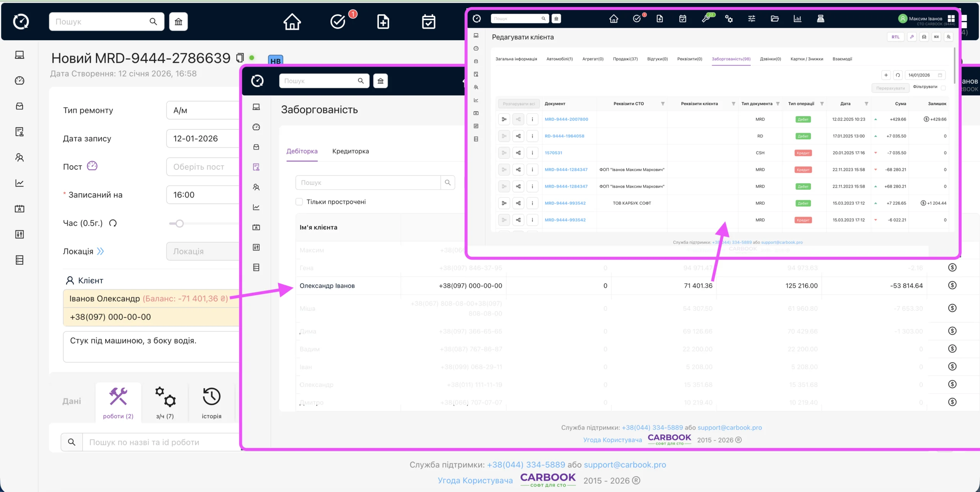The width and height of the screenshot is (980, 492).
Task: Click the copy icon next to MRD-9444-2786639
Action: (x=240, y=58)
